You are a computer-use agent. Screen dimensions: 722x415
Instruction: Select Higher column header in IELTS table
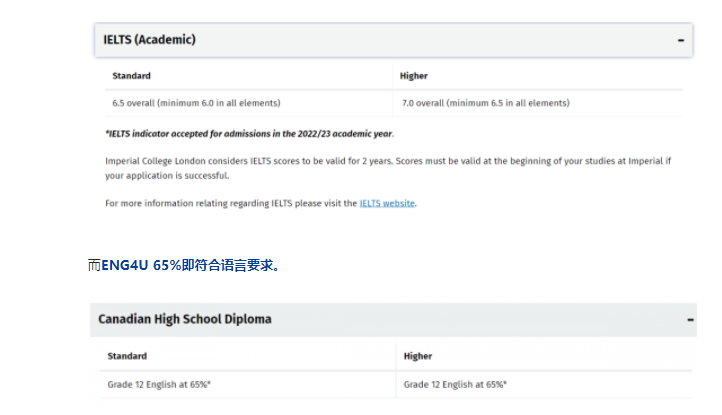[x=414, y=76]
